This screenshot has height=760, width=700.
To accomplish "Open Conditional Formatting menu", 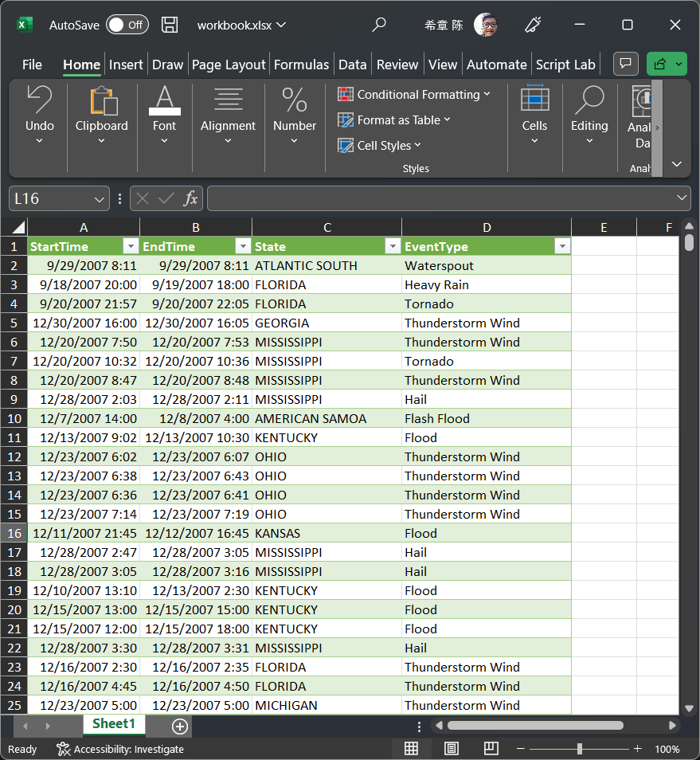I will click(414, 95).
